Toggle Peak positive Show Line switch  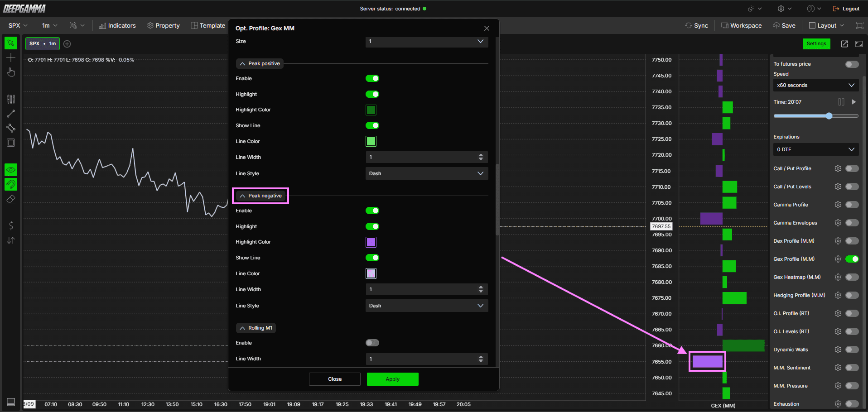click(x=372, y=125)
